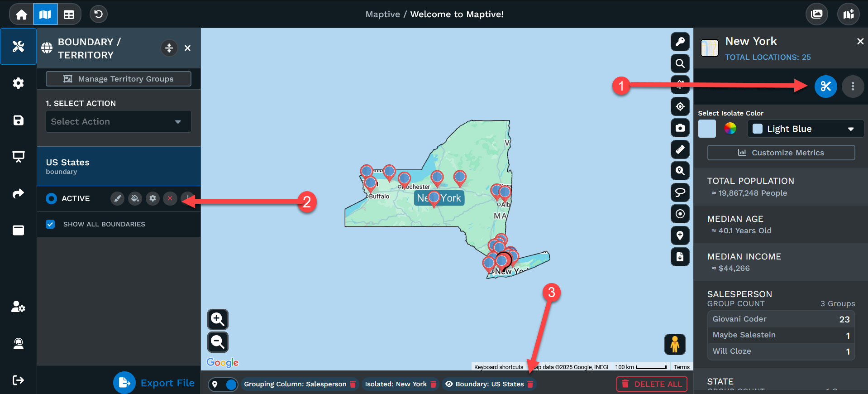868x394 pixels.
Task: Click the Street View pegman icon
Action: [x=675, y=344]
